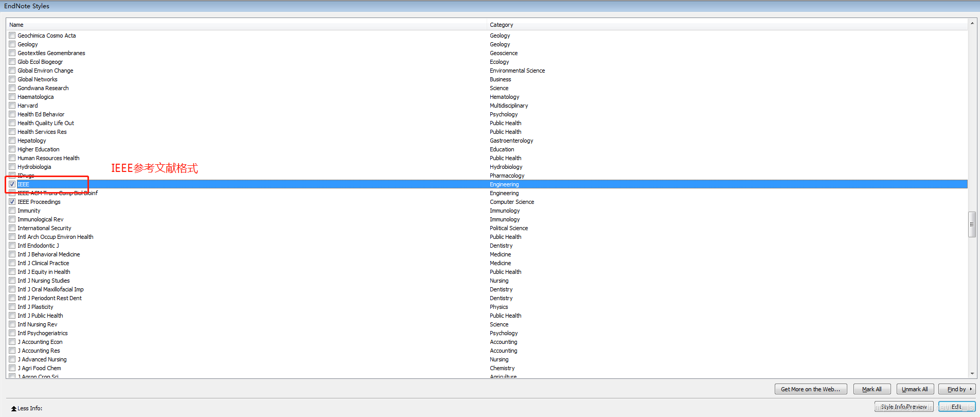Click the Edit button
This screenshot has height=417, width=980.
(x=957, y=407)
